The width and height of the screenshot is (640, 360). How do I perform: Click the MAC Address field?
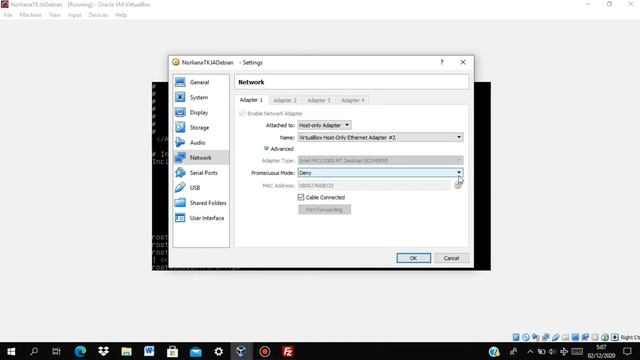(374, 185)
